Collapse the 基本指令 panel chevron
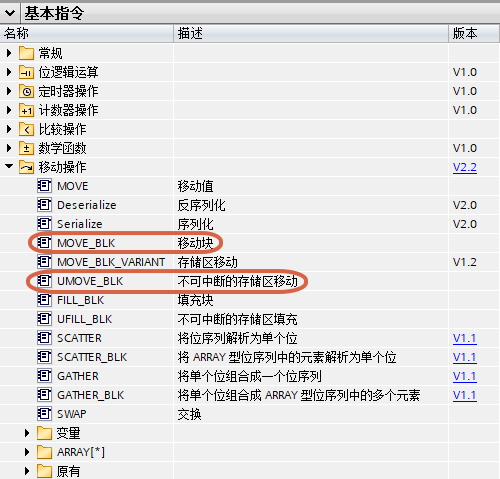500x479 pixels. 10,13
